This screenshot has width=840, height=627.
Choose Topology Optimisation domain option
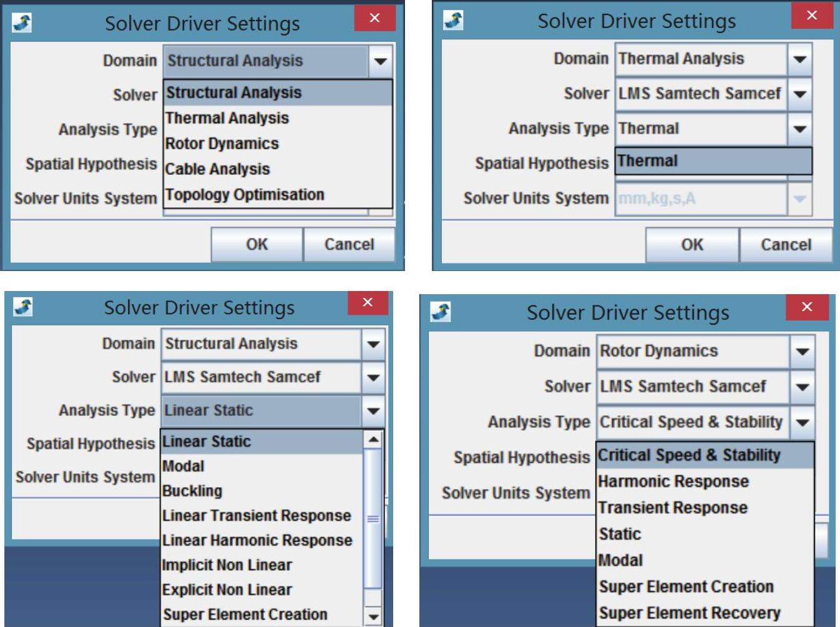245,195
